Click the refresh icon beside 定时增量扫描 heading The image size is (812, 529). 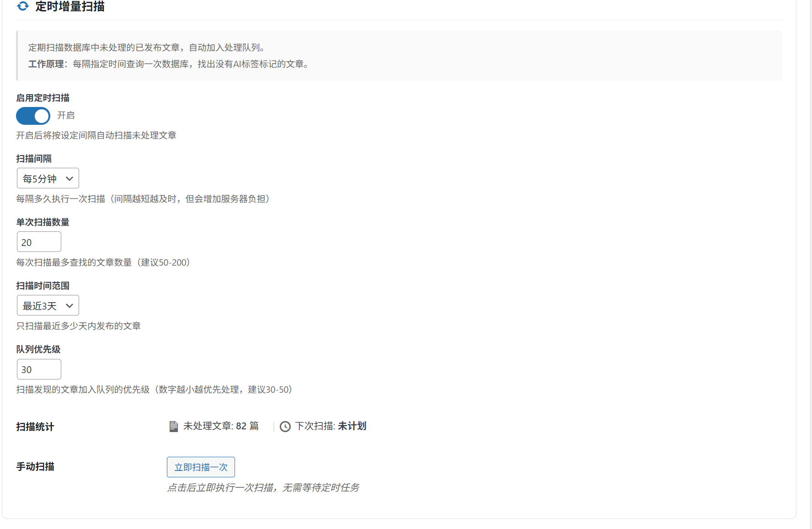pos(22,7)
